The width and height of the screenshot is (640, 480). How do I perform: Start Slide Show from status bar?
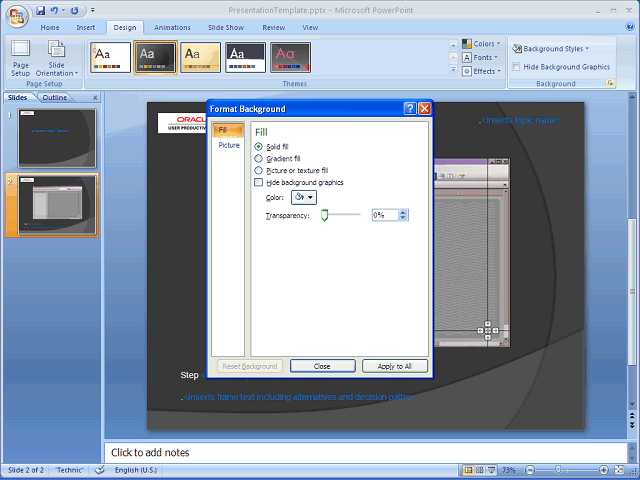point(492,470)
